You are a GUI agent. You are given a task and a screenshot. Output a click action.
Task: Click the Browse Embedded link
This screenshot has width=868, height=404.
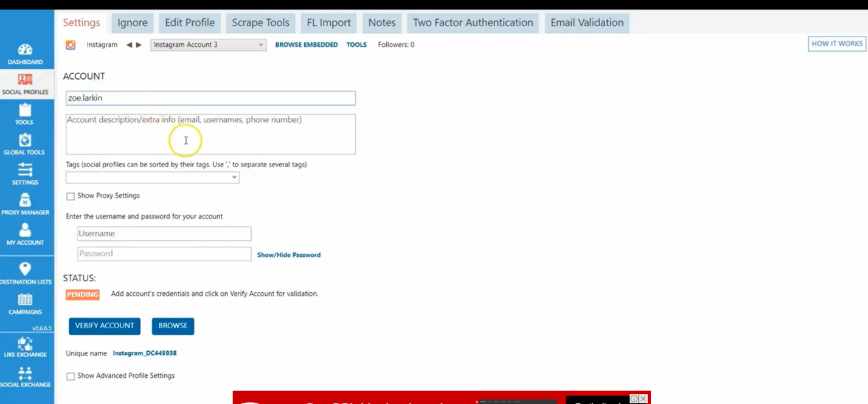307,45
